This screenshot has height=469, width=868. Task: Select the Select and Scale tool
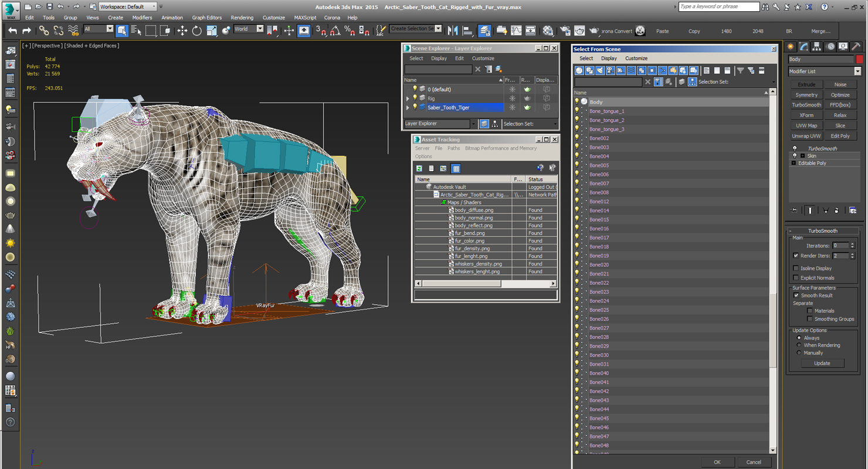212,30
